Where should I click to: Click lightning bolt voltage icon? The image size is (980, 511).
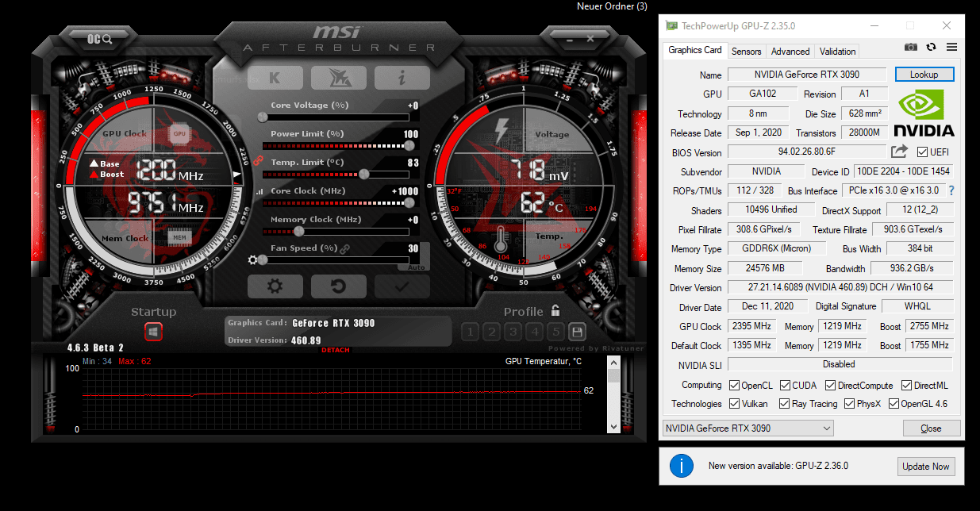(501, 131)
